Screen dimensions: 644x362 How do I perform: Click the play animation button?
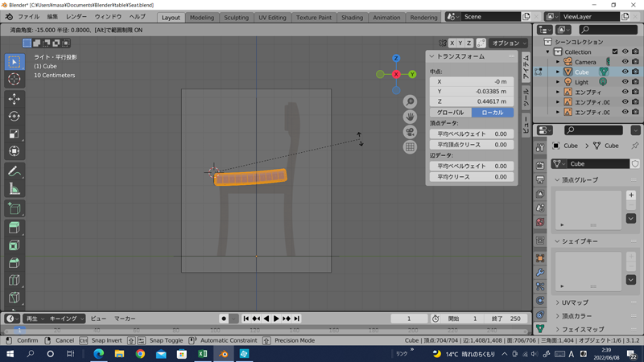[x=276, y=319]
